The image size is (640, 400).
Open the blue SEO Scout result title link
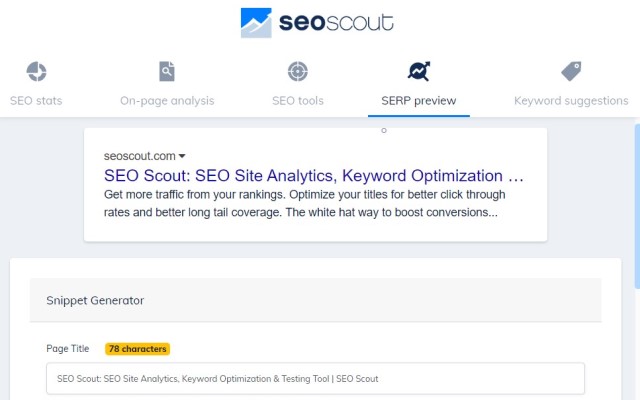[x=313, y=175]
